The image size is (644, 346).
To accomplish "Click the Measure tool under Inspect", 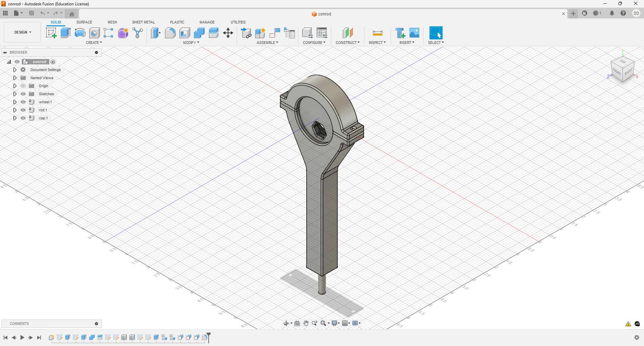I will 377,34.
